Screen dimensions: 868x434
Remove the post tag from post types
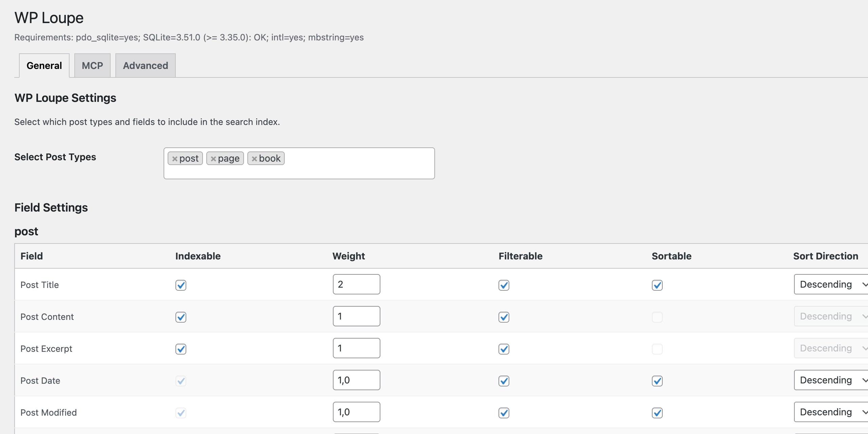point(175,159)
